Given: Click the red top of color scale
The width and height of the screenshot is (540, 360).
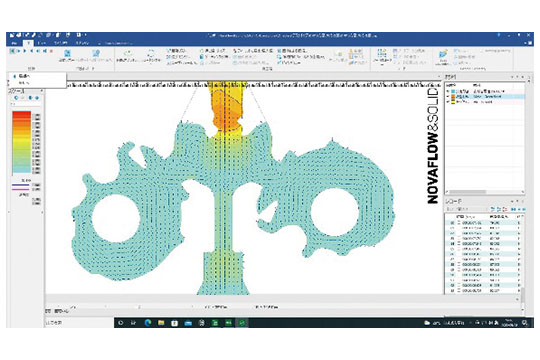Looking at the screenshot, I should point(22,114).
